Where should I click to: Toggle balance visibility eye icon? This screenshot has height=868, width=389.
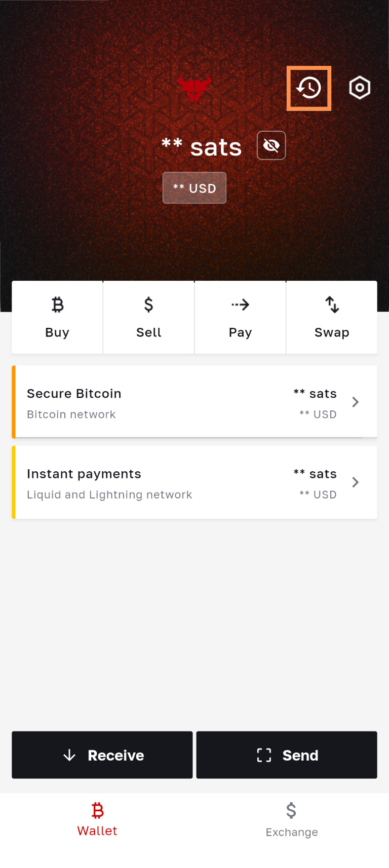pyautogui.click(x=271, y=146)
